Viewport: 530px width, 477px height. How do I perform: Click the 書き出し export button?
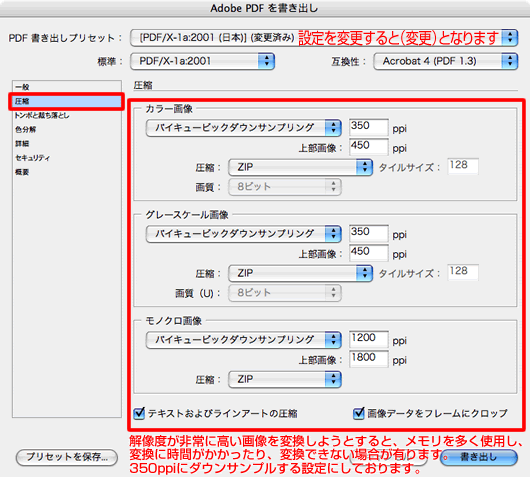pos(479,457)
